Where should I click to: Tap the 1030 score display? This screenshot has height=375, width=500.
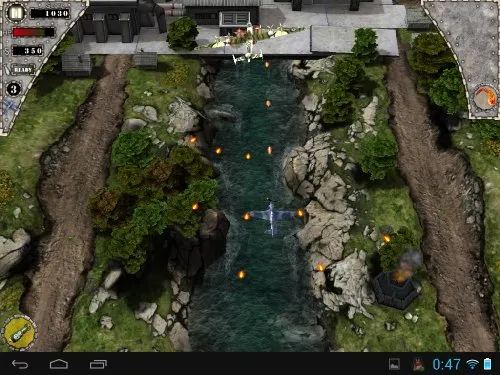tap(50, 13)
